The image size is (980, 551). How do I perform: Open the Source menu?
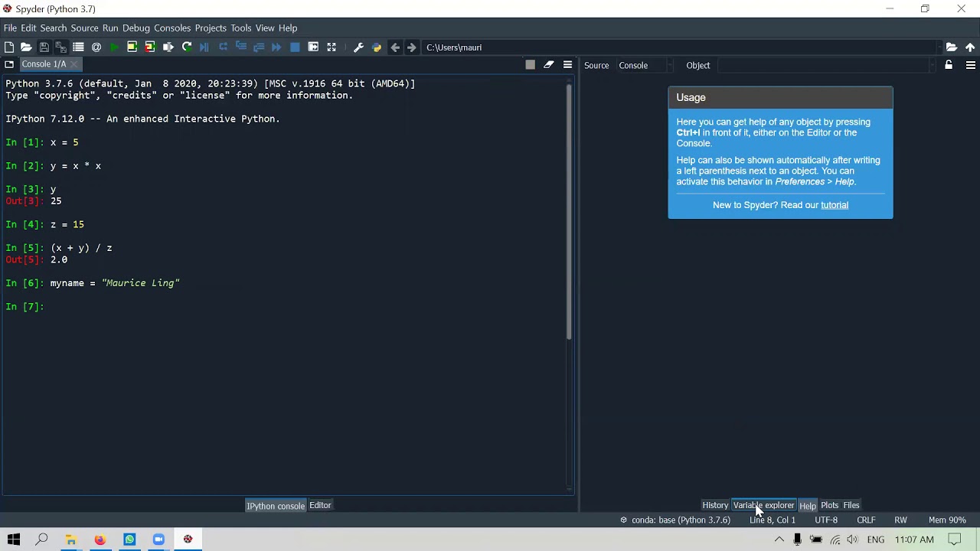point(84,28)
